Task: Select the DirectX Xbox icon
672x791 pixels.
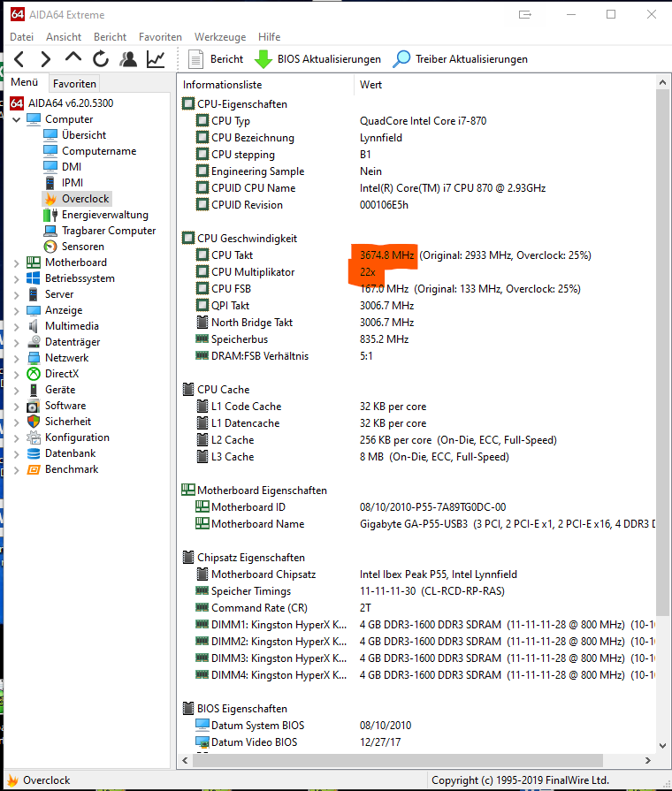Action: (34, 374)
